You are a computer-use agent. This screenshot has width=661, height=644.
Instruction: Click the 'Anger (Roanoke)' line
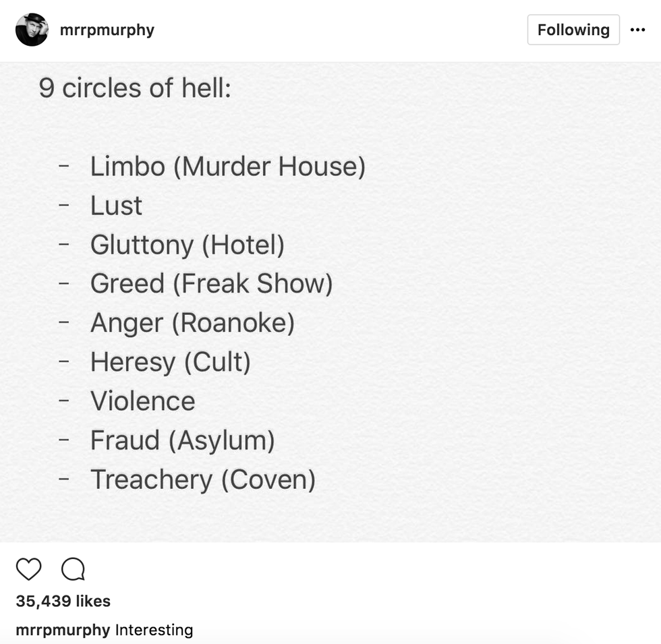[192, 323]
